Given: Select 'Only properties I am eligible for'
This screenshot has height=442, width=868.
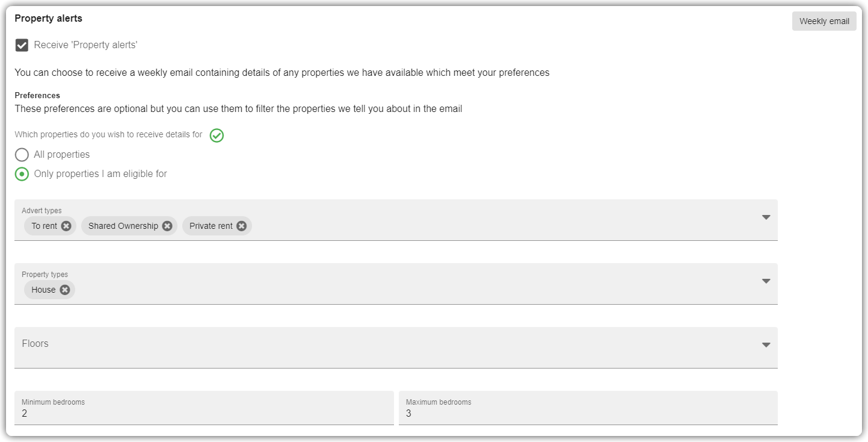Looking at the screenshot, I should click(22, 174).
